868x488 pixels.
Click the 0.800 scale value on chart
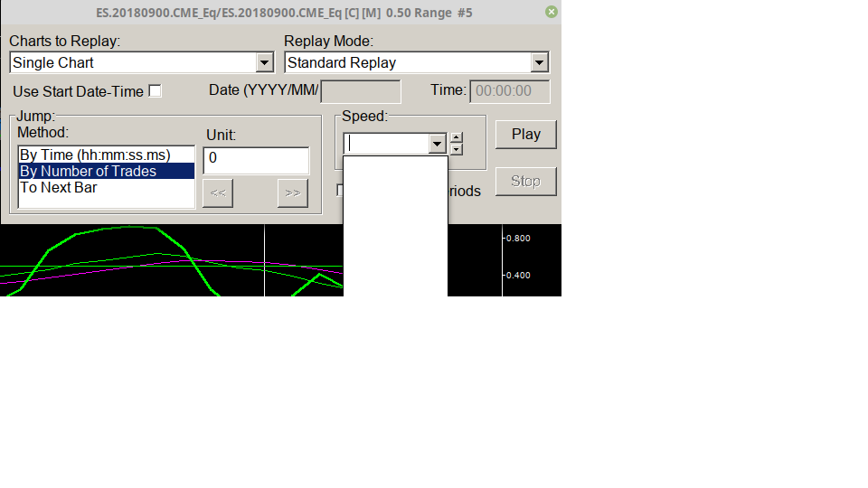click(x=518, y=239)
